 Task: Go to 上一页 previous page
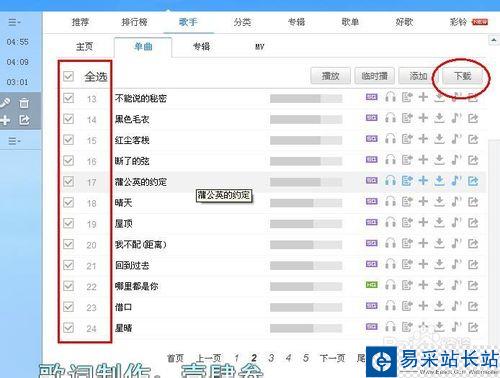pos(208,358)
